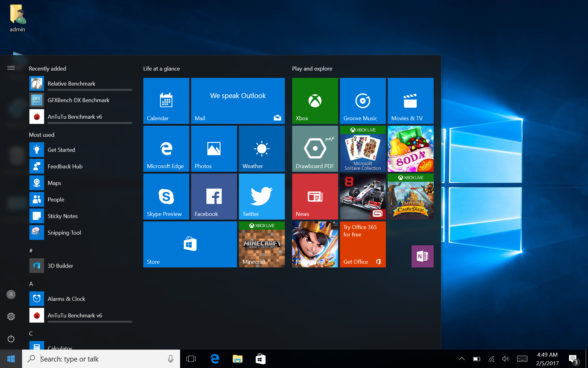The image size is (588, 368).
Task: Launch Relative Benchmark from Recently added
Action: (x=81, y=83)
